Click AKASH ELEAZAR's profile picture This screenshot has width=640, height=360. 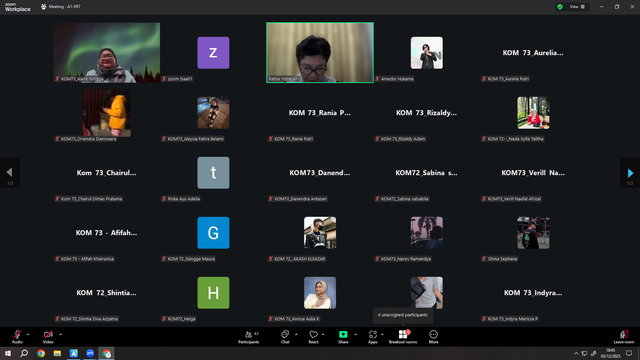pyautogui.click(x=320, y=233)
